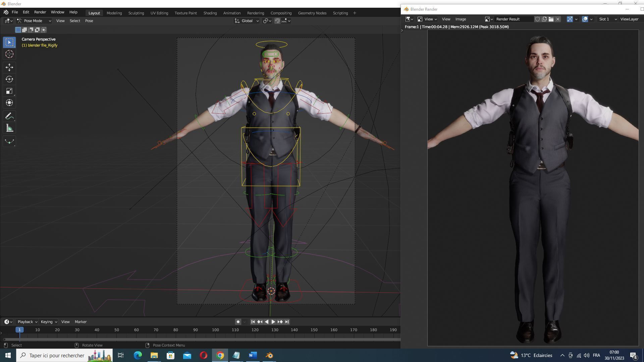Viewport: 644px width, 362px height.
Task: Open the Pose menu in viewport header
Action: pyautogui.click(x=89, y=21)
